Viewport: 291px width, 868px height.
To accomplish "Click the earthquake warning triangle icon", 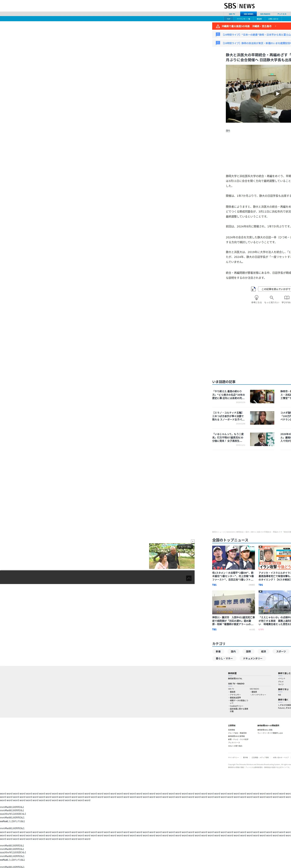I will (x=218, y=26).
